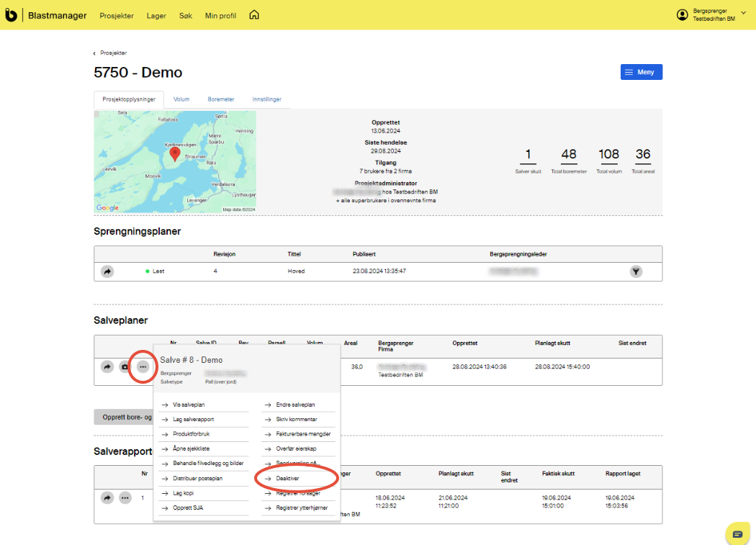Viewport: 756px width, 545px height.
Task: Click the share arrow in Salveplaner row
Action: pos(107,367)
